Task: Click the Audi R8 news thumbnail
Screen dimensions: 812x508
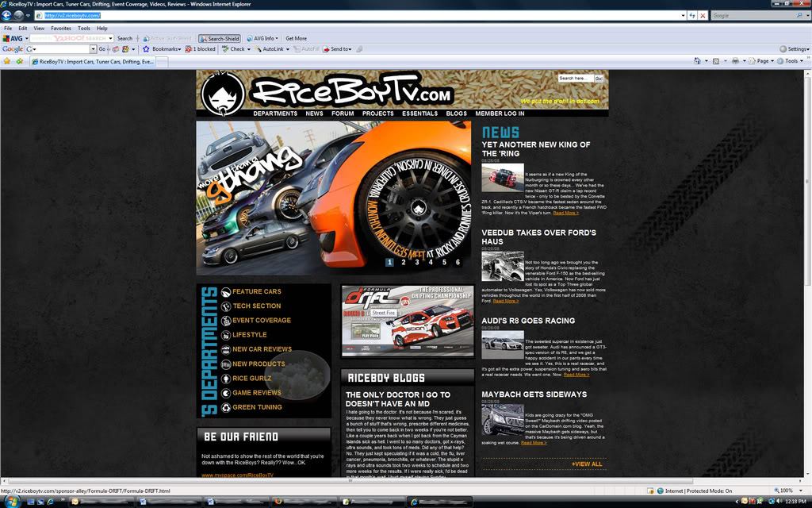Action: (502, 344)
